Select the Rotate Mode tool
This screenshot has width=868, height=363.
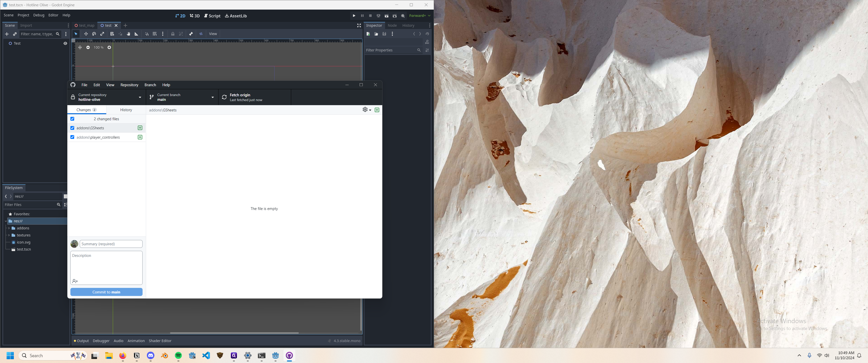click(94, 34)
